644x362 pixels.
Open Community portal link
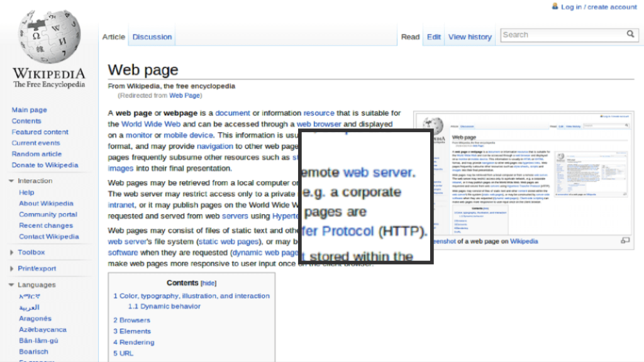[48, 215]
